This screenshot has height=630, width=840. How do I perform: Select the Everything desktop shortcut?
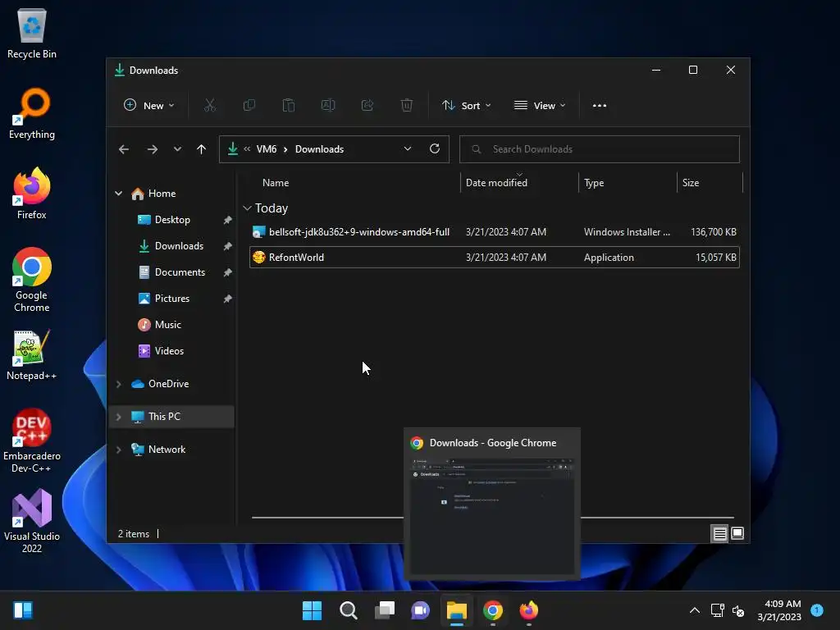point(32,113)
